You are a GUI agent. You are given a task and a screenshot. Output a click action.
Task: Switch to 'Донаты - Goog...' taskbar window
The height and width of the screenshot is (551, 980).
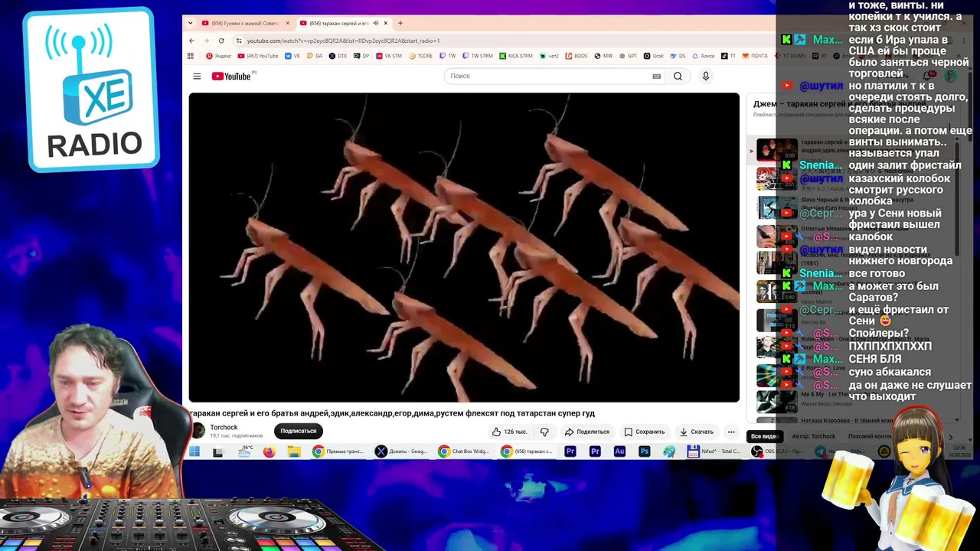pyautogui.click(x=401, y=452)
